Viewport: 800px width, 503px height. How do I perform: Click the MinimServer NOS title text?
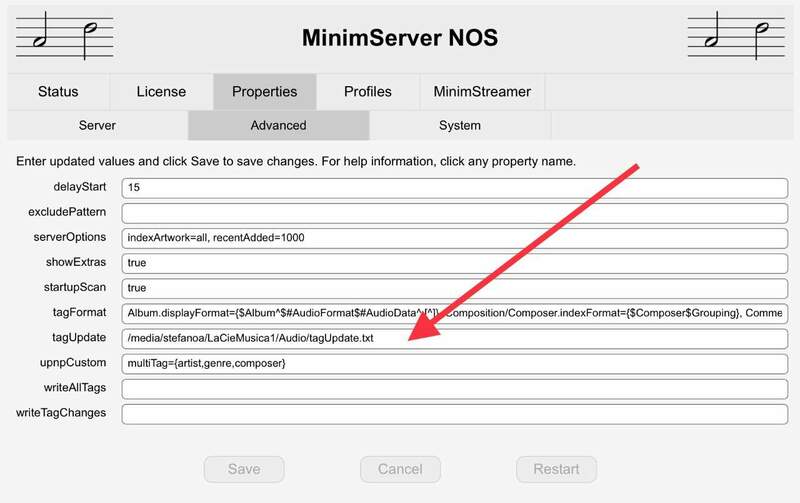(x=400, y=38)
